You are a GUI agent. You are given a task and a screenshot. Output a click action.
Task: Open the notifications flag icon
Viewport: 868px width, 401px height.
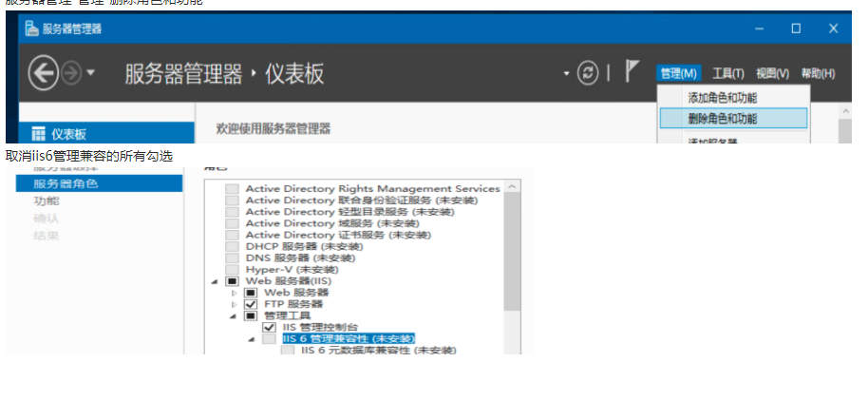(x=632, y=72)
